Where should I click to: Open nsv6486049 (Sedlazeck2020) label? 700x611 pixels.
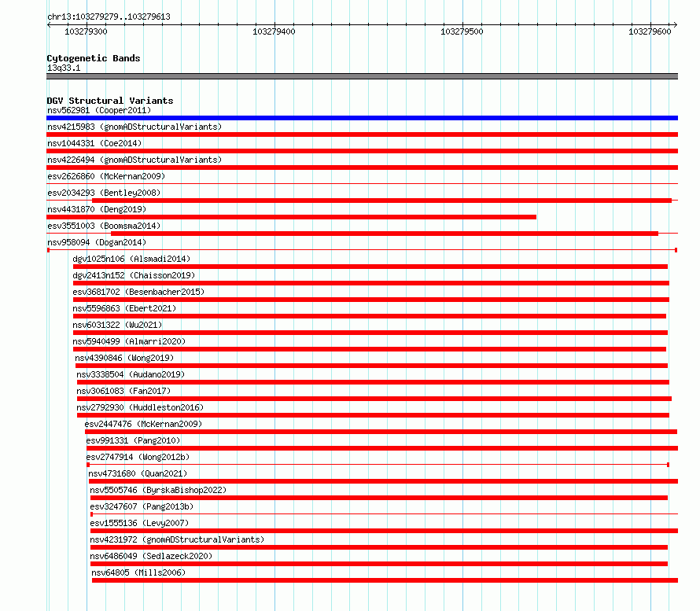click(151, 556)
